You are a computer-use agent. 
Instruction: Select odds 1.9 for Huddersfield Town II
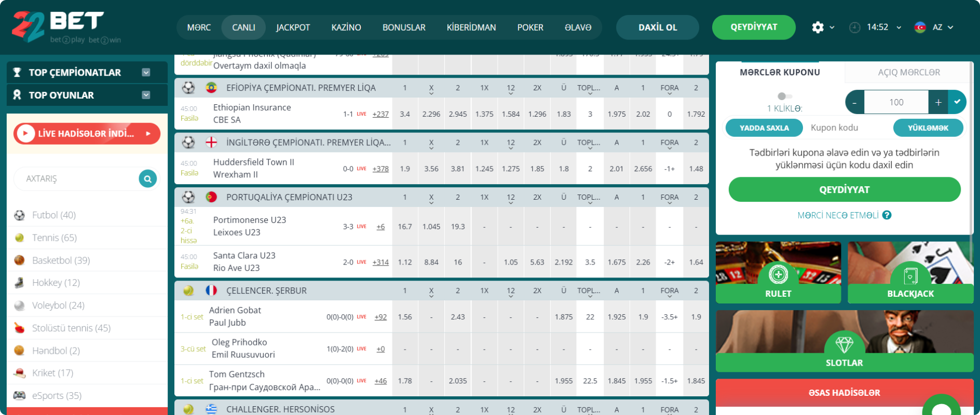(x=405, y=169)
